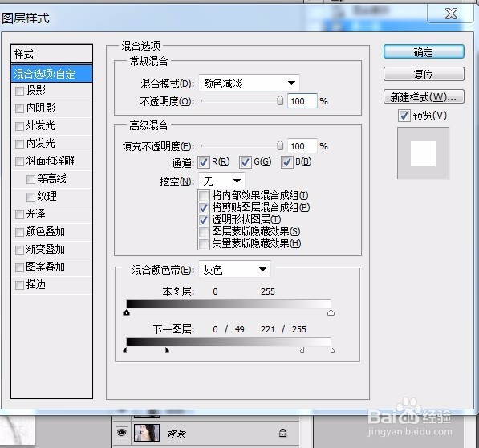479x448 pixels.
Task: Enable the 纹理 checkbox
Action: [30, 198]
